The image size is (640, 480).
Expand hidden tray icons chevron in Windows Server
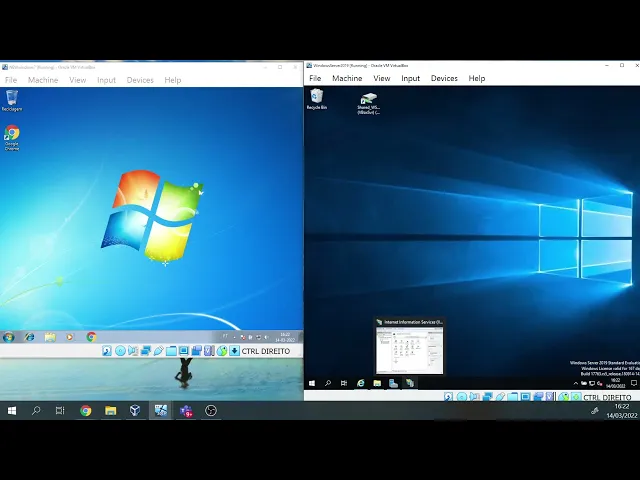[576, 383]
